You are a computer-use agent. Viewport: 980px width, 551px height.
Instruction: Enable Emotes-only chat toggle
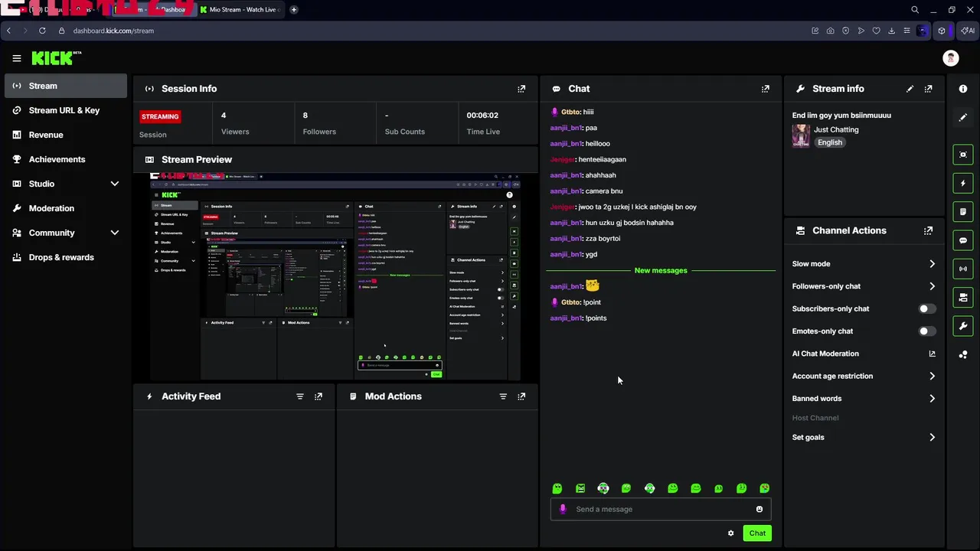(926, 331)
